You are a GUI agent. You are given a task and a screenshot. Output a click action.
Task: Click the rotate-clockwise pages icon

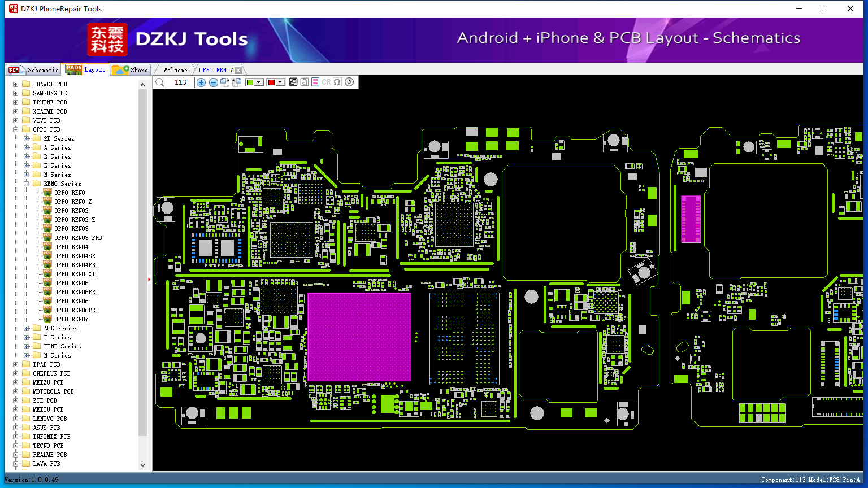[x=225, y=82]
